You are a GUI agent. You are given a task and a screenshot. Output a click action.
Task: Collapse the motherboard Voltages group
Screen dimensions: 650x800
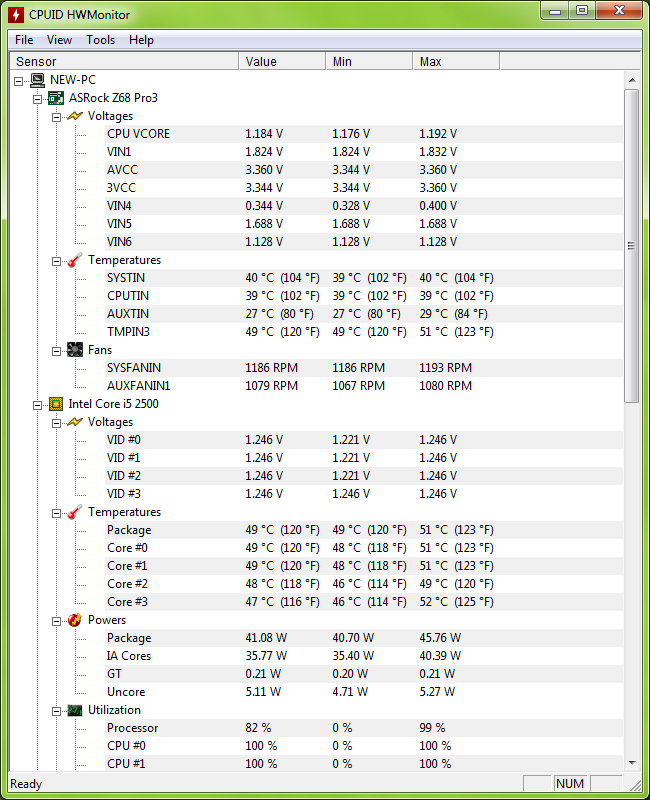tap(56, 117)
